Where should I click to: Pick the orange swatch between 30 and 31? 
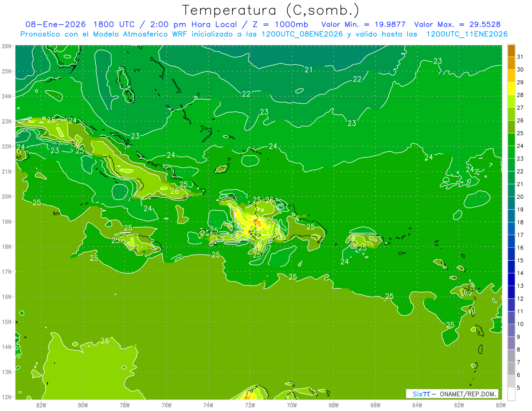click(x=511, y=63)
